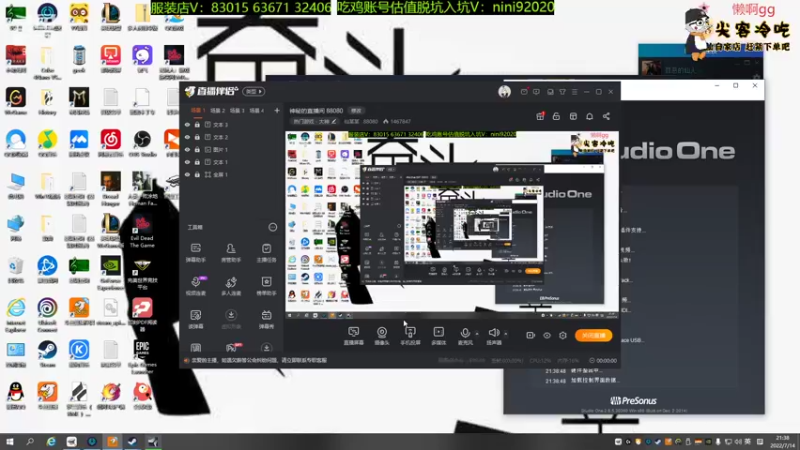The height and width of the screenshot is (450, 800).
Task: Mute the microphone in the bottom bar
Action: [465, 336]
